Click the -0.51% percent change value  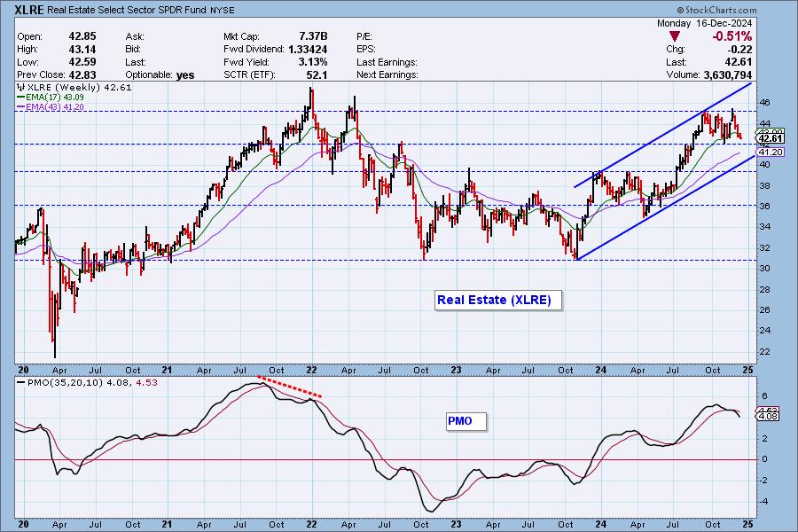point(731,36)
